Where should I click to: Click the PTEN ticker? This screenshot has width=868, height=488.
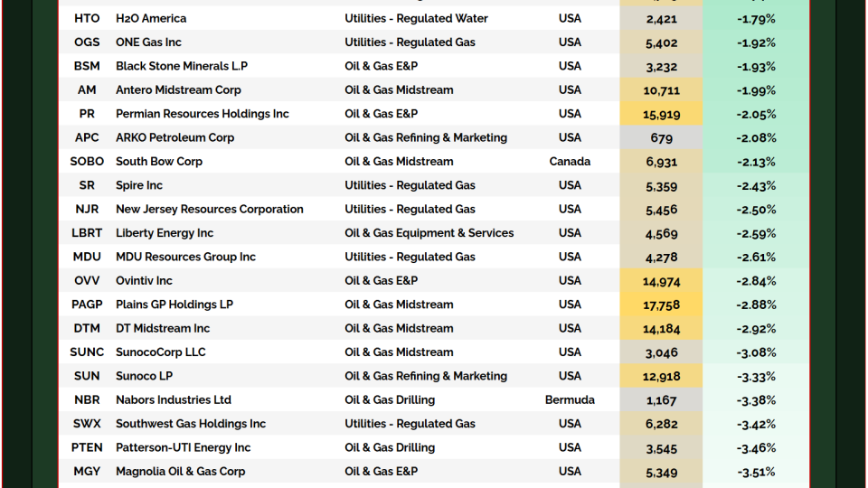(87, 447)
